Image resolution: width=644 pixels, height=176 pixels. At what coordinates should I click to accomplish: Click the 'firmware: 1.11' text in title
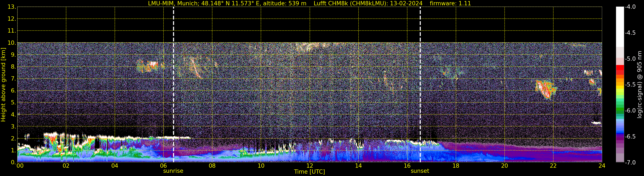450,3
